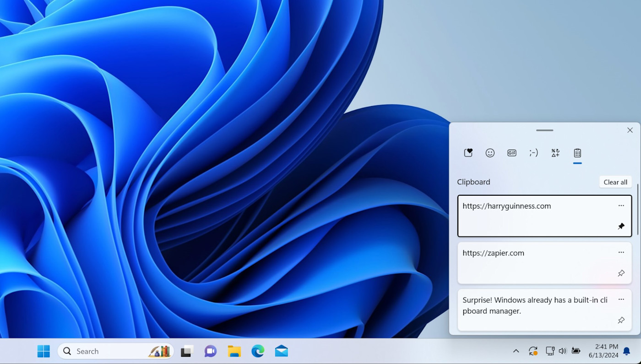Screen dimensions: 641x364
Task: Open File Explorer from the taskbar
Action: [234, 351]
